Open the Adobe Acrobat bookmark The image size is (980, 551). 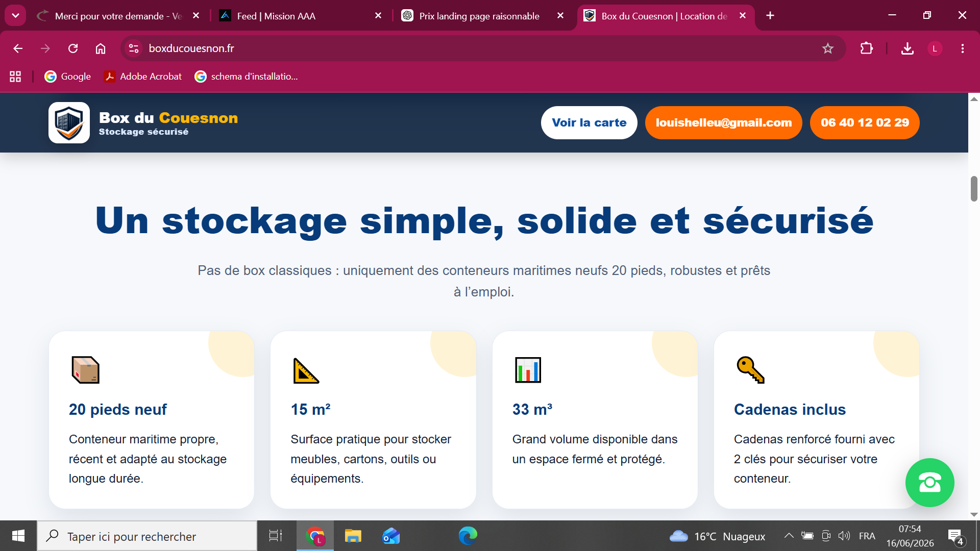click(143, 77)
